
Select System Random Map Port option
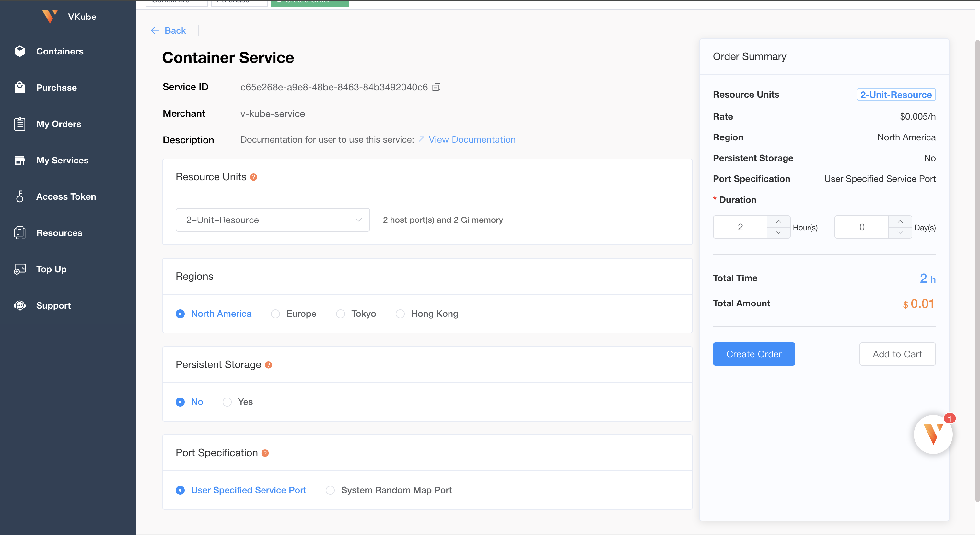coord(389,490)
